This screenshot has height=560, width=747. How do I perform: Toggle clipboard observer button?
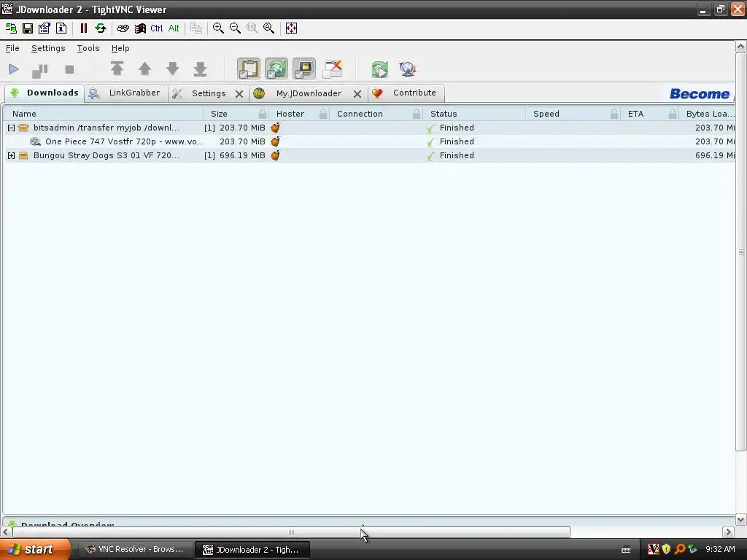(x=249, y=69)
